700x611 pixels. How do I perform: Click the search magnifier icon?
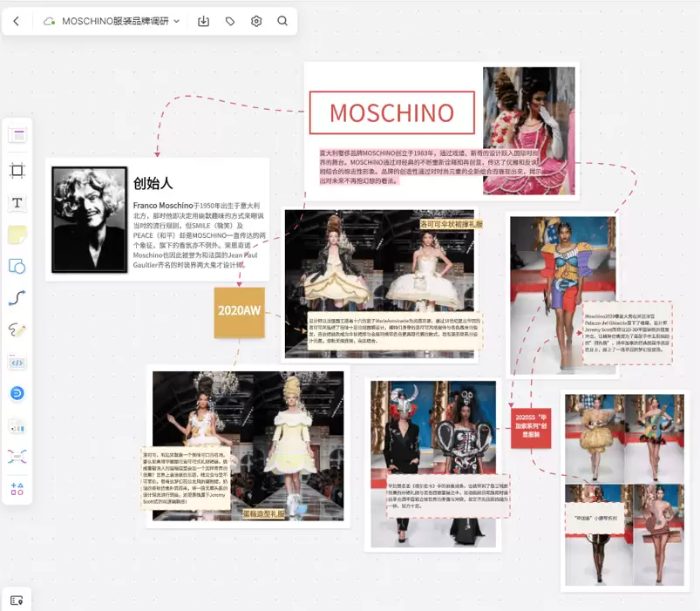[x=282, y=21]
